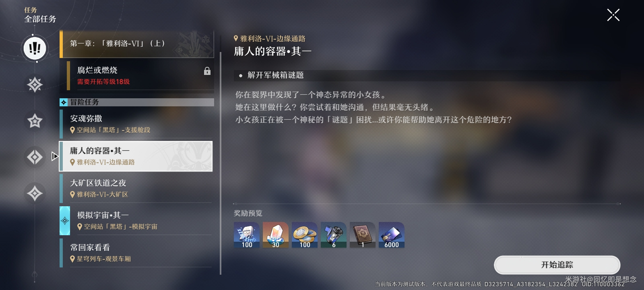Select the star-shaped mission category icon
This screenshot has width=644, height=290.
coord(35,121)
